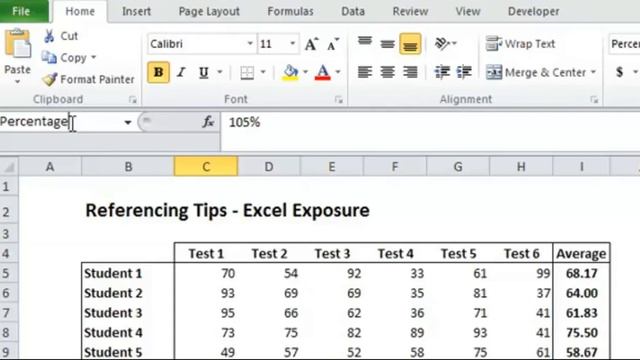Click the Select All corner triangle

(x=9, y=167)
